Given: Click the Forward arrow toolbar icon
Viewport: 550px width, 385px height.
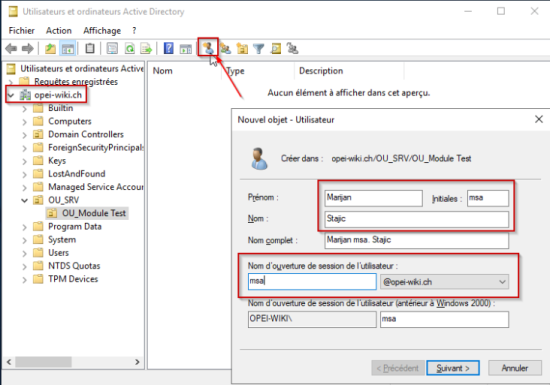Looking at the screenshot, I should click(x=28, y=48).
